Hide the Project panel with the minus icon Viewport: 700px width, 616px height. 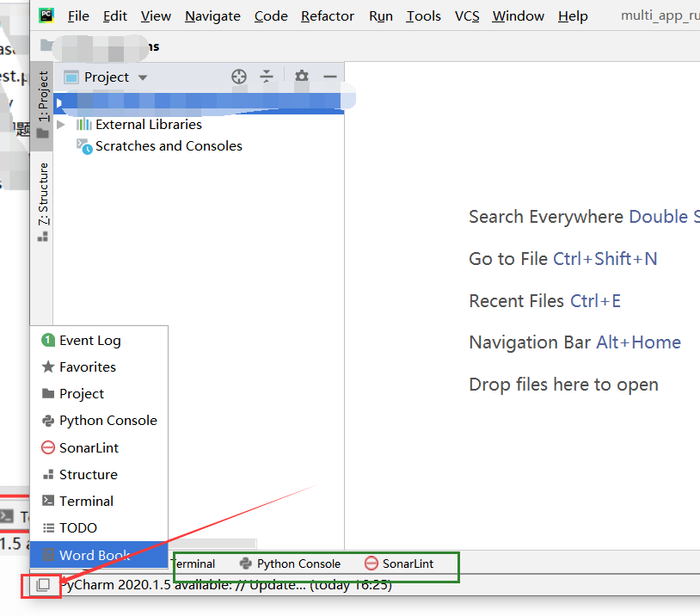[x=330, y=77]
